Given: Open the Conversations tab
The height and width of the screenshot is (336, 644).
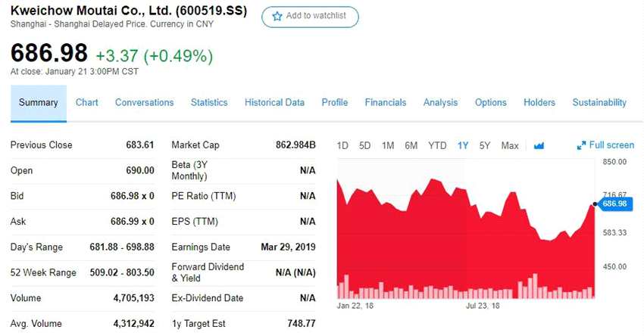Looking at the screenshot, I should click(x=144, y=103).
